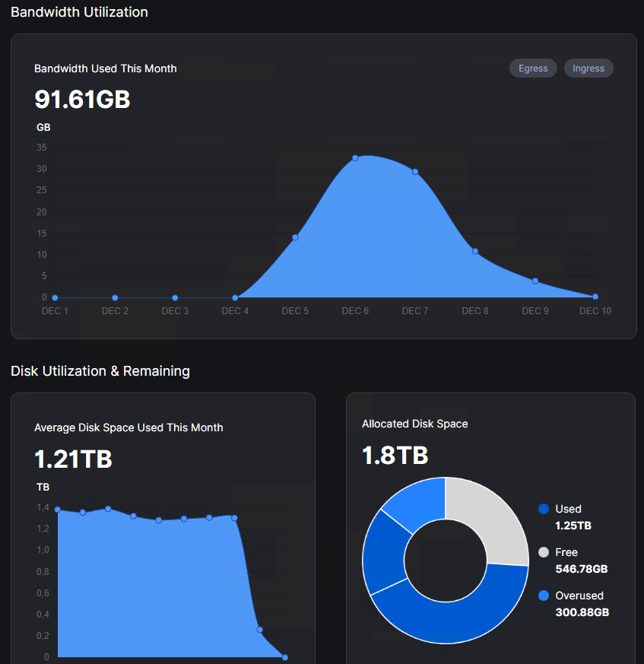The height and width of the screenshot is (664, 644).
Task: Click the 1.8TB allocated disk value
Action: 395,456
